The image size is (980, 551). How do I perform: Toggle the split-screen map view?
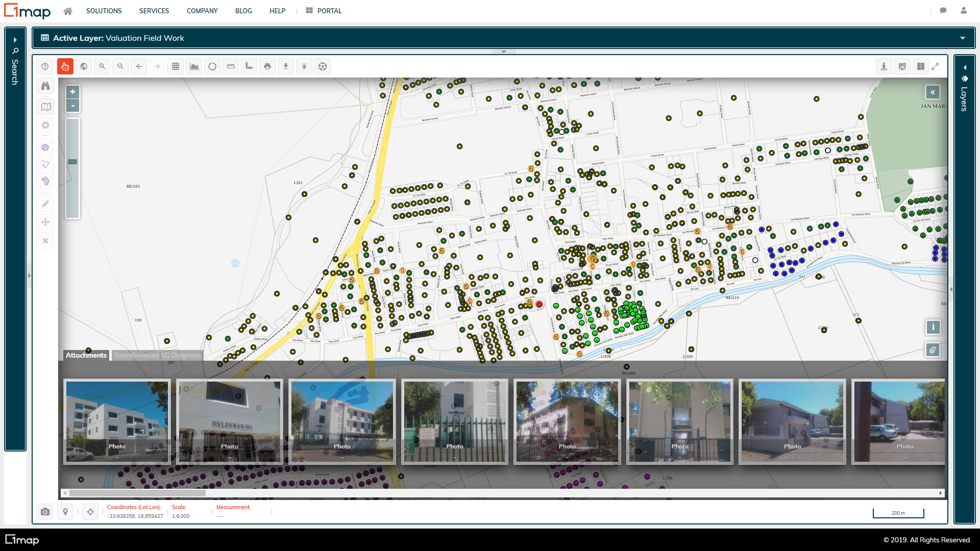(x=921, y=66)
